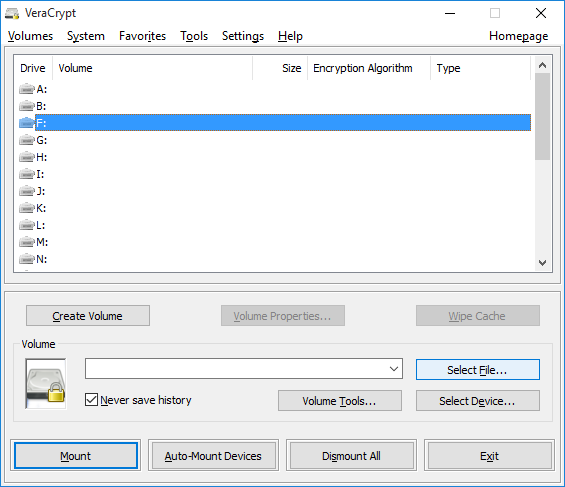This screenshot has height=487, width=565.
Task: Click the scroll down arrow of drive list
Action: 542,263
